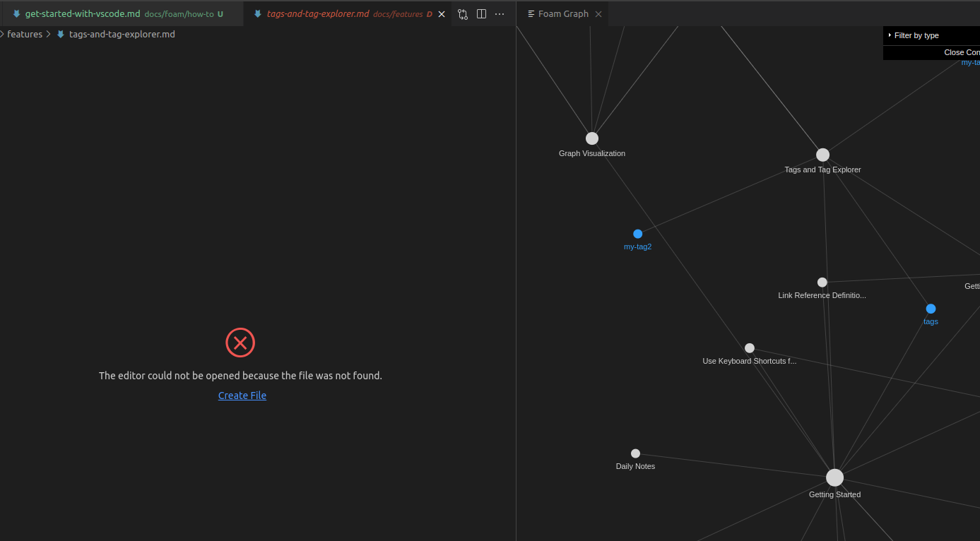Click the file icon in the breadcrumb bar
The width and height of the screenshot is (980, 541).
click(x=62, y=34)
